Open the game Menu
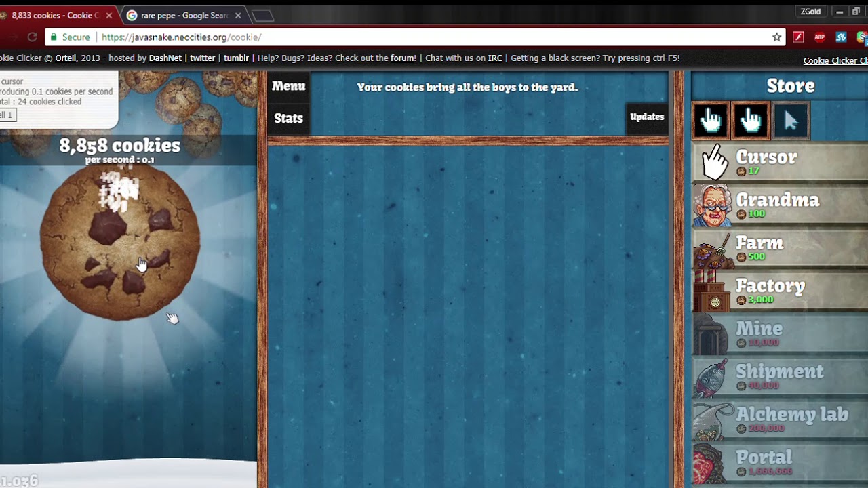This screenshot has height=488, width=868. coord(288,86)
